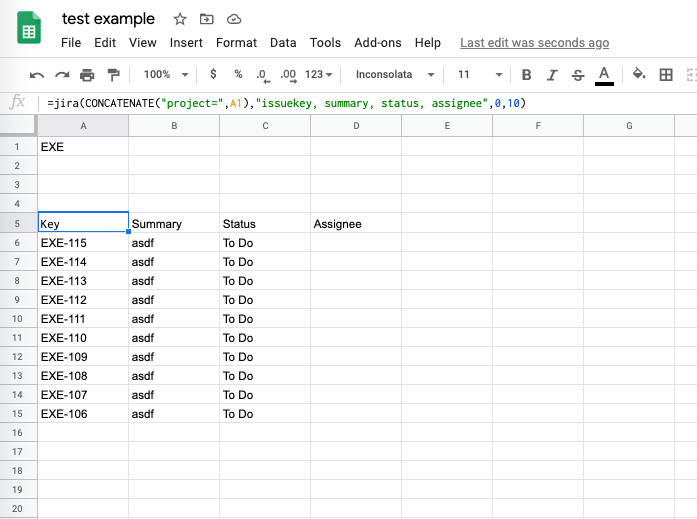The image size is (697, 519).
Task: Check the cloud save status icon
Action: pos(234,19)
